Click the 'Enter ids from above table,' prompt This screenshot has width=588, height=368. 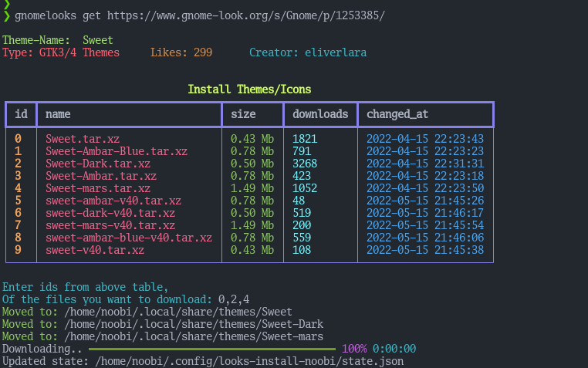[86, 288]
